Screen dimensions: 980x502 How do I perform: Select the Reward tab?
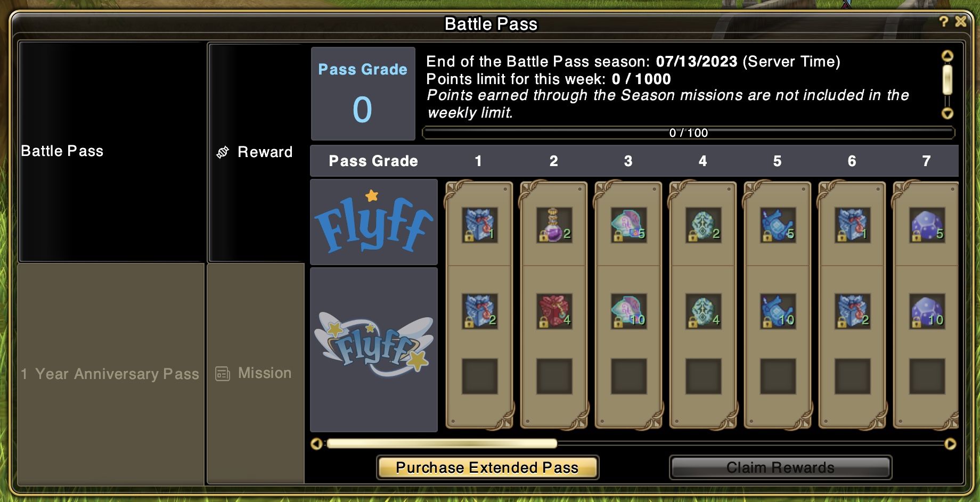point(256,152)
